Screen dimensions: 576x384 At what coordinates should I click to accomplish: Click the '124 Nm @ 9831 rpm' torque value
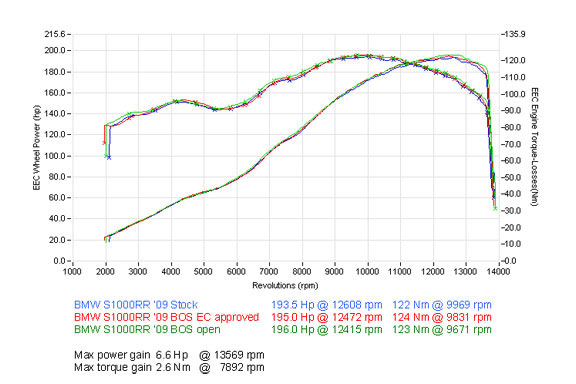point(442,317)
